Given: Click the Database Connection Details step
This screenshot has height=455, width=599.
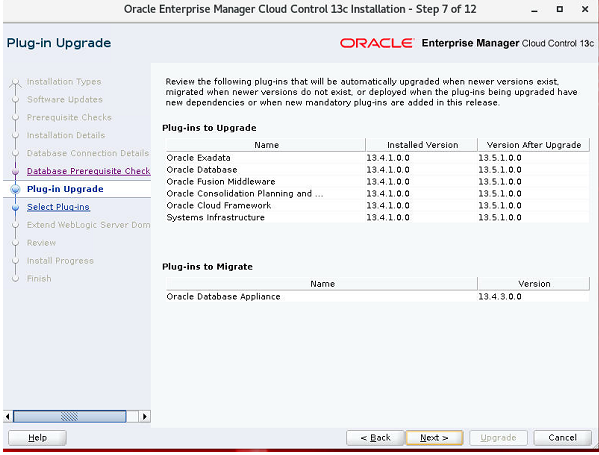Looking at the screenshot, I should coord(88,153).
